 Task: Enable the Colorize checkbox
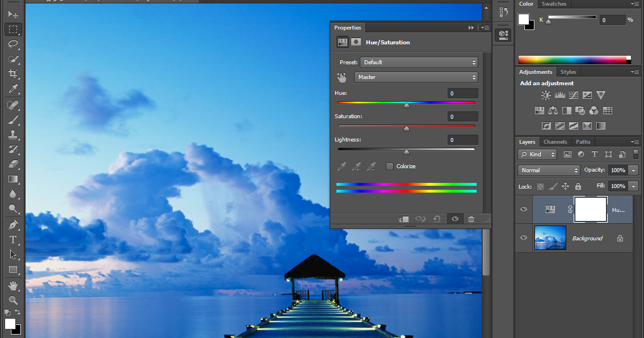point(390,166)
